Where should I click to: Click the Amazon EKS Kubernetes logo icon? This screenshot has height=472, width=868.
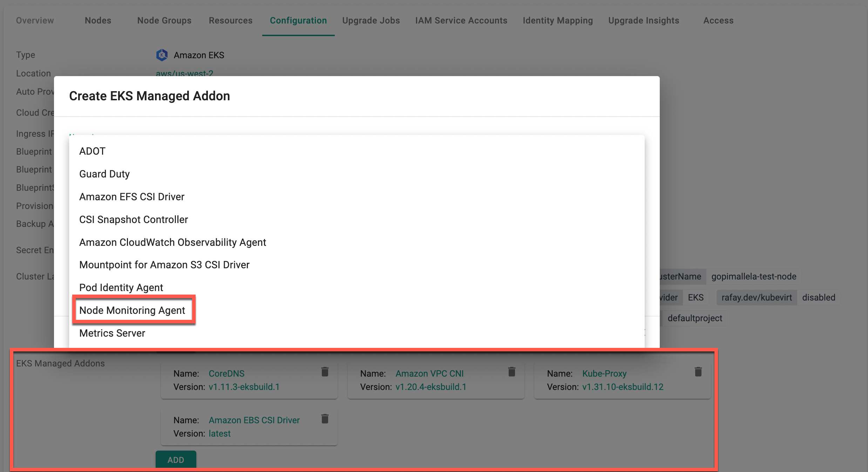tap(162, 55)
